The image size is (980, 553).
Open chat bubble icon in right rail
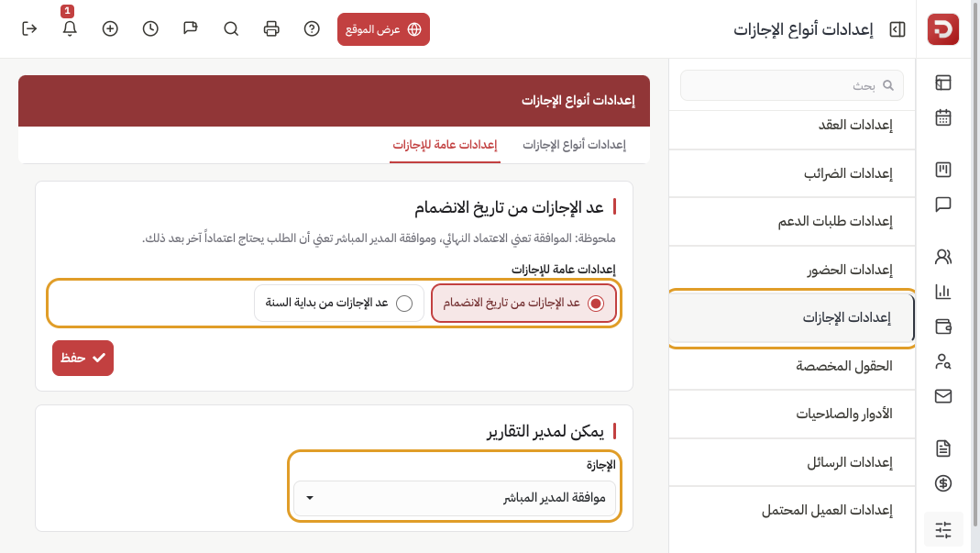coord(943,205)
